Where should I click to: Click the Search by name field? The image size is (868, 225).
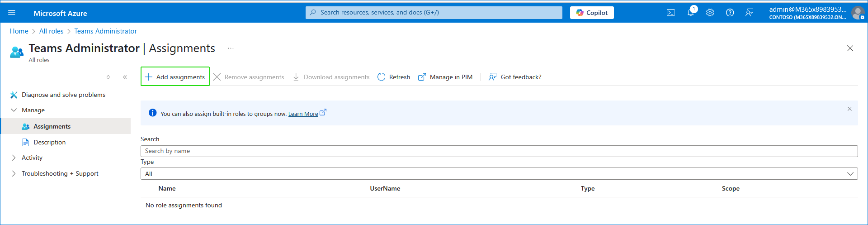(499, 151)
